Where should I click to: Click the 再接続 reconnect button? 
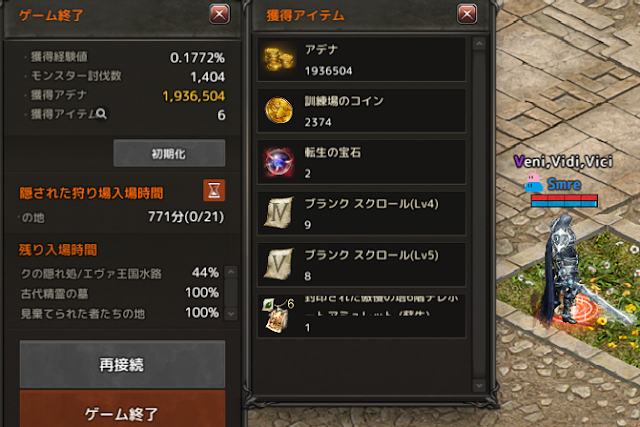[x=122, y=364]
